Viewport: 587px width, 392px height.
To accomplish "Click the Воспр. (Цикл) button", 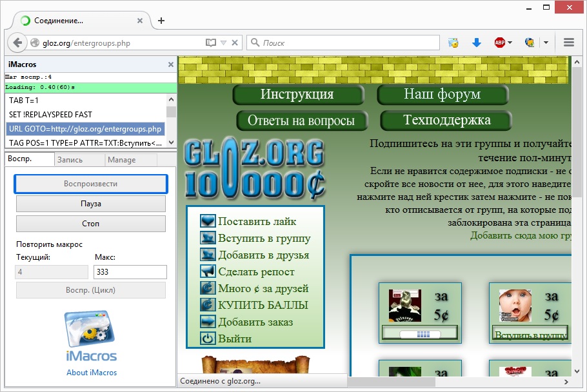I will pyautogui.click(x=90, y=290).
